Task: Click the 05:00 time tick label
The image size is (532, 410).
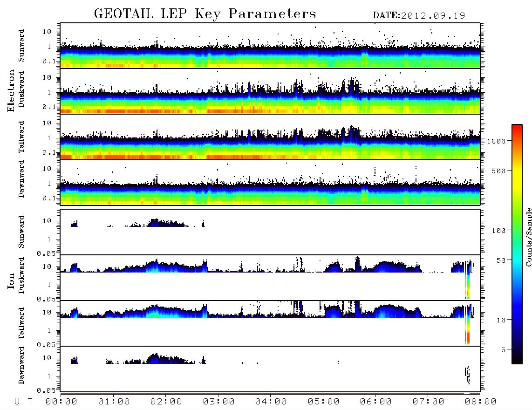Action: click(323, 402)
